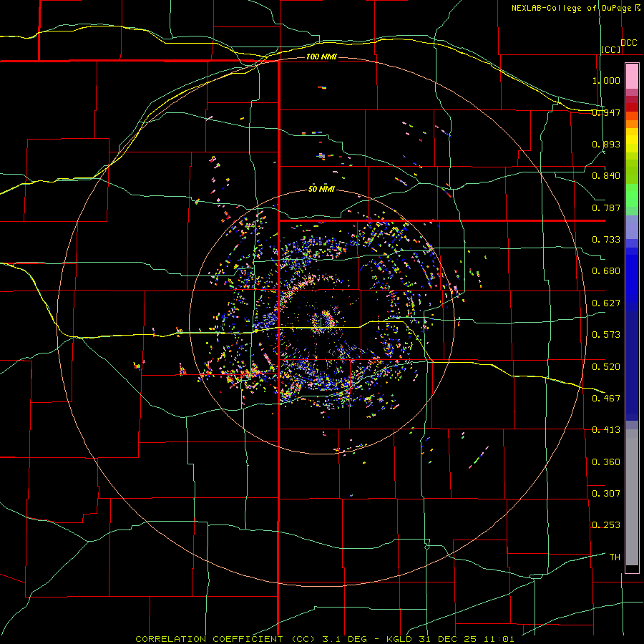This screenshot has width=644, height=644.
Task: Click the 0.467 scale value
Action: click(606, 399)
